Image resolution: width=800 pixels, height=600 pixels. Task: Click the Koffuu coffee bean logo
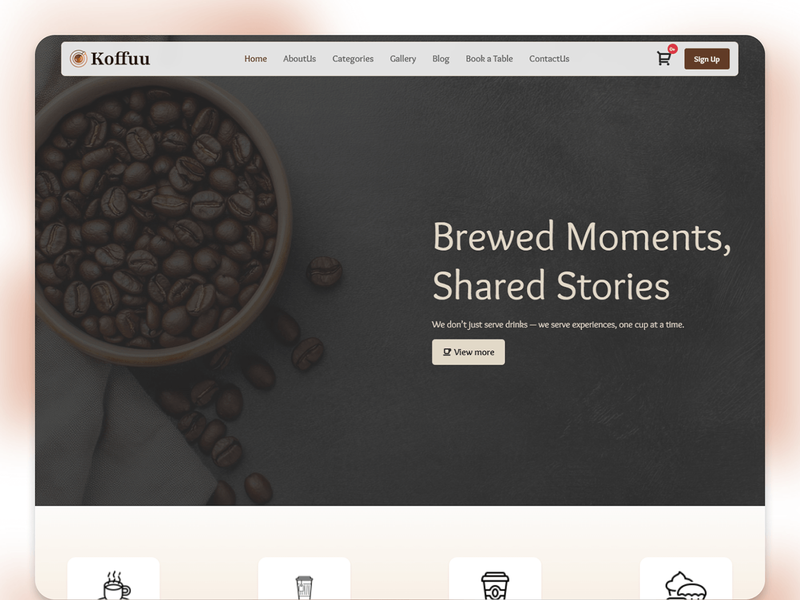click(x=77, y=58)
